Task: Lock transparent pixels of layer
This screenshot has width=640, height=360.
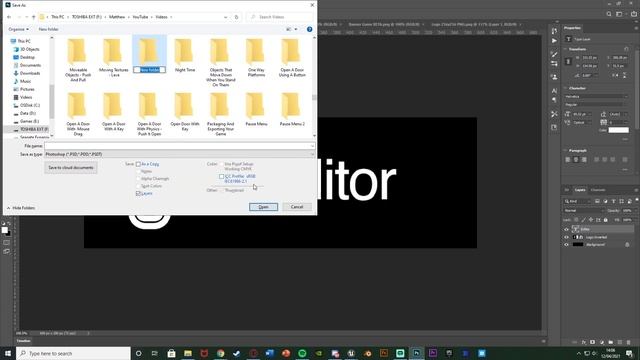Action: (576, 220)
